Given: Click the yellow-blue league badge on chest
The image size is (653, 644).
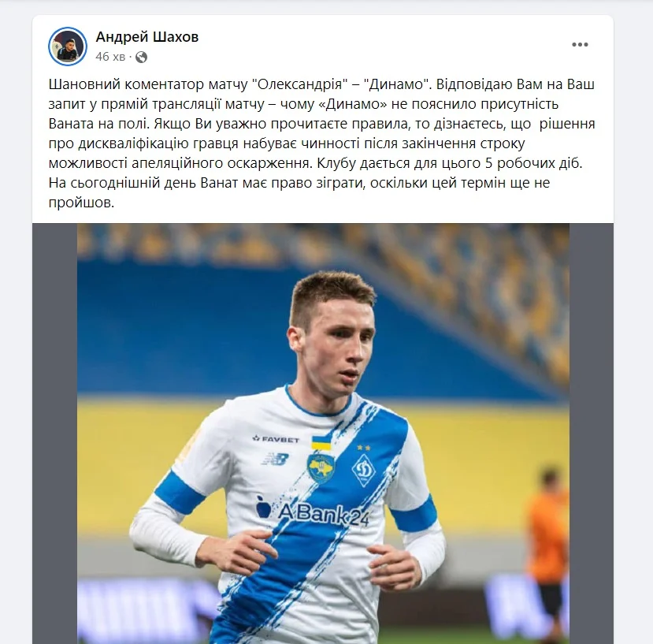Looking at the screenshot, I should point(321,468).
